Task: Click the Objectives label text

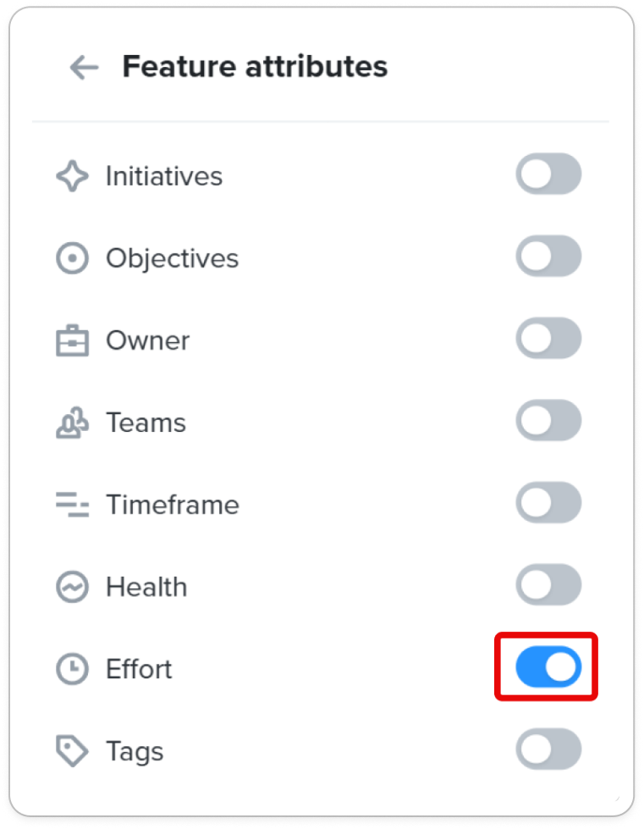Action: 173,259
